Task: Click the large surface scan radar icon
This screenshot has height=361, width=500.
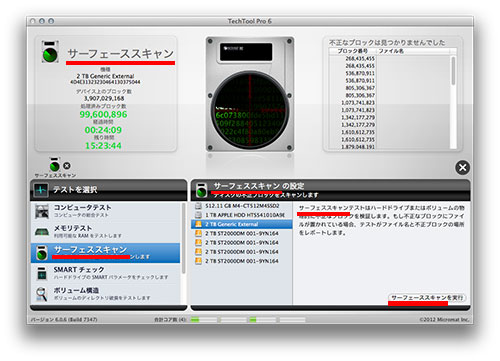Action: pyautogui.click(x=50, y=52)
